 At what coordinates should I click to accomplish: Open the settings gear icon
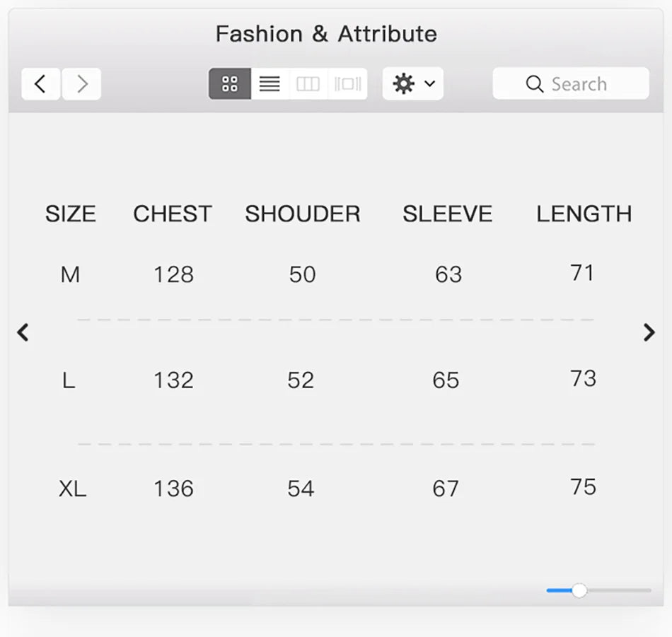coord(404,83)
